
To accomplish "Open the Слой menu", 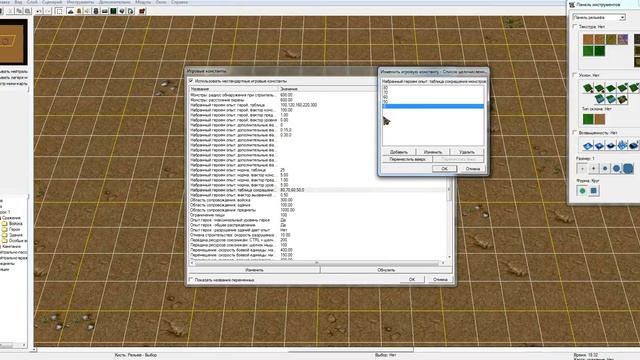I will click(x=32, y=2).
